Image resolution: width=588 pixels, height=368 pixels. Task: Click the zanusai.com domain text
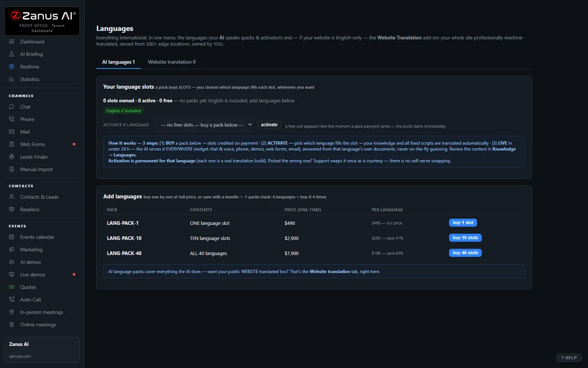tap(20, 356)
